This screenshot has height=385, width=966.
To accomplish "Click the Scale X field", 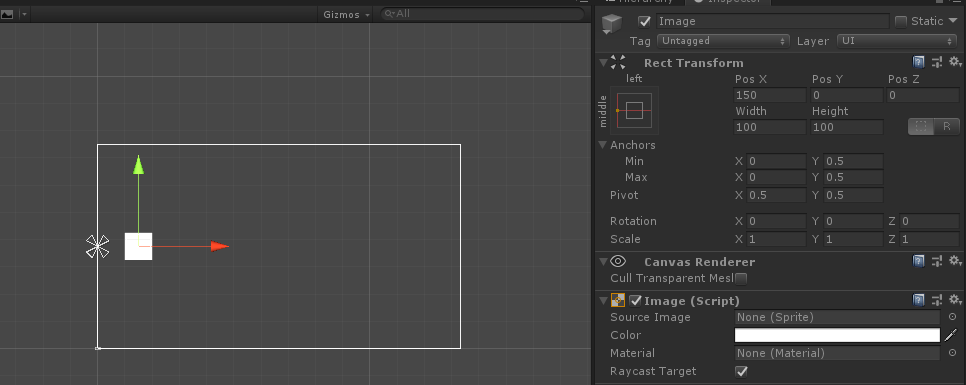I will pyautogui.click(x=776, y=239).
